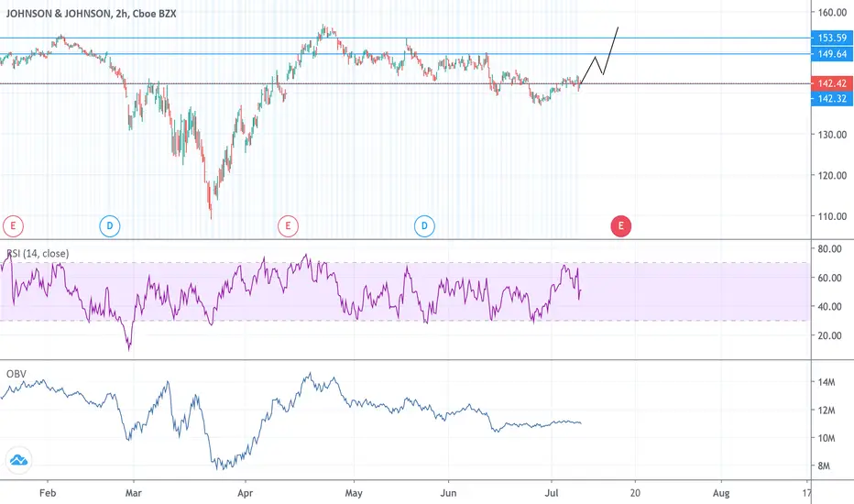Click the OBV indicator label
854x504 pixels.
(16, 374)
